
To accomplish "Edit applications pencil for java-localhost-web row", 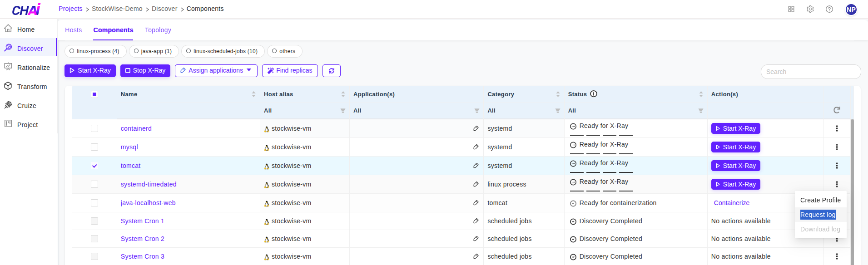I will click(x=476, y=203).
